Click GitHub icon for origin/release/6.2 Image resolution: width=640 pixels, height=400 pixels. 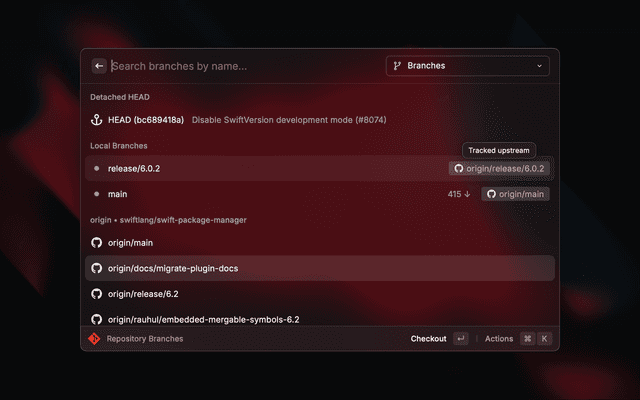click(x=97, y=294)
